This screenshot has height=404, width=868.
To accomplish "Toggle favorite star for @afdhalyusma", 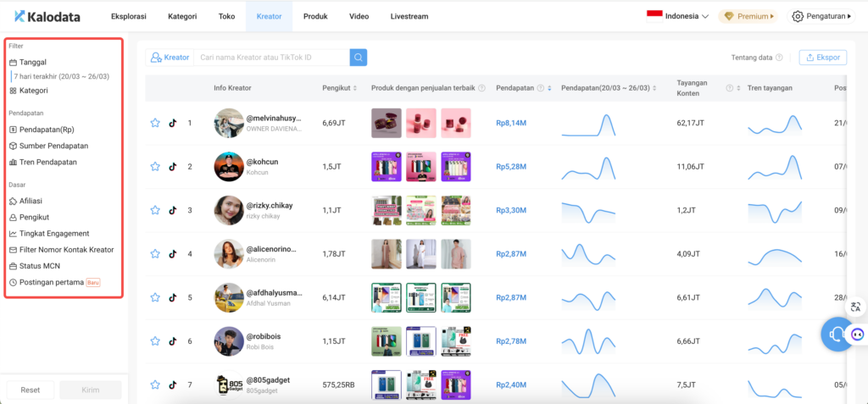I will click(x=155, y=297).
